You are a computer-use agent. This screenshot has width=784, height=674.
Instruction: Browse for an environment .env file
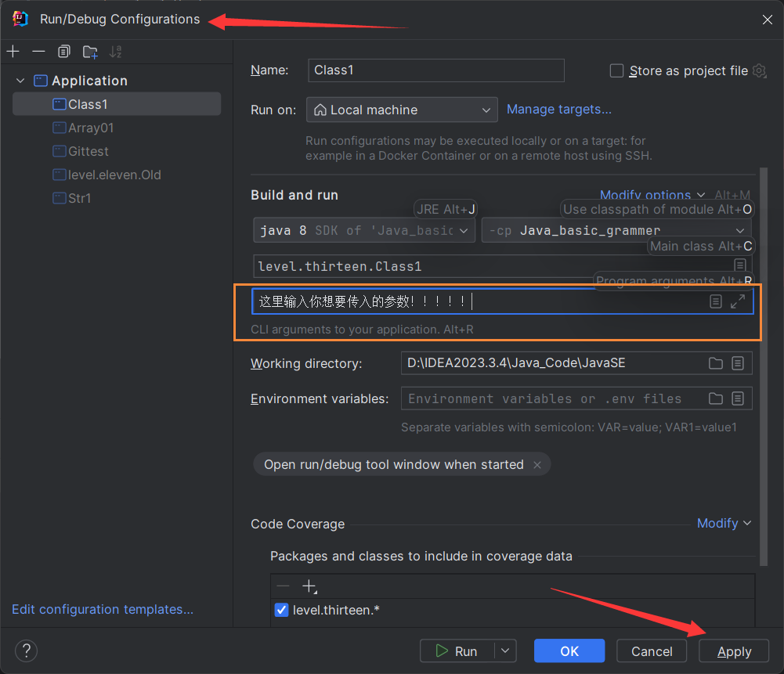716,398
